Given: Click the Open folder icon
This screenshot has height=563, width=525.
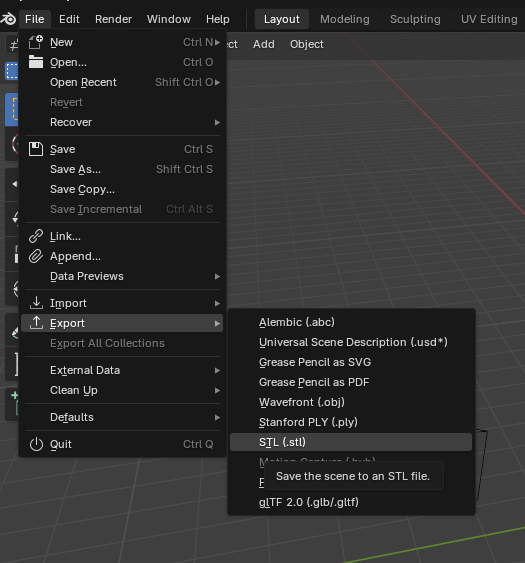Looking at the screenshot, I should click(x=36, y=62).
